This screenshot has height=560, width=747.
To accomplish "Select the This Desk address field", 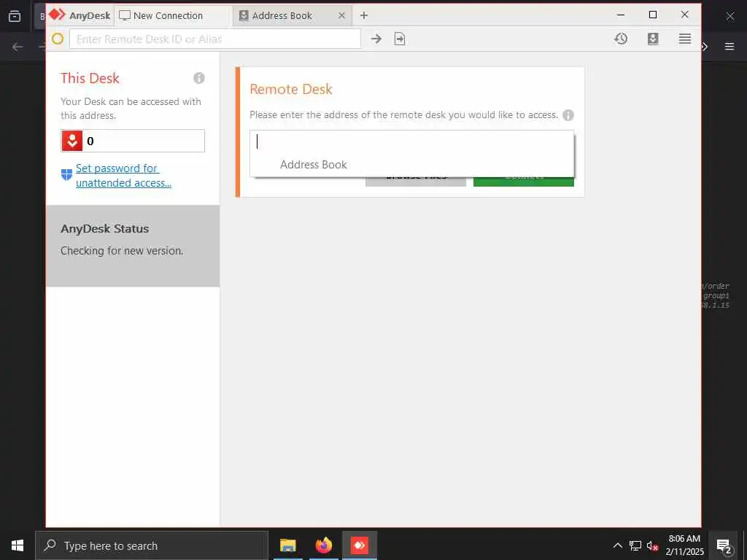I will click(133, 141).
